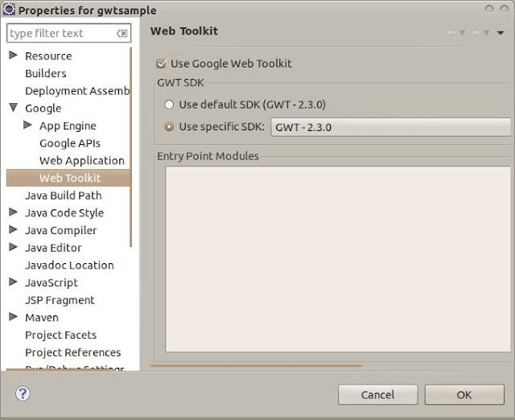This screenshot has width=515, height=420.
Task: Clear the filter text with the erase icon
Action: pyautogui.click(x=122, y=33)
